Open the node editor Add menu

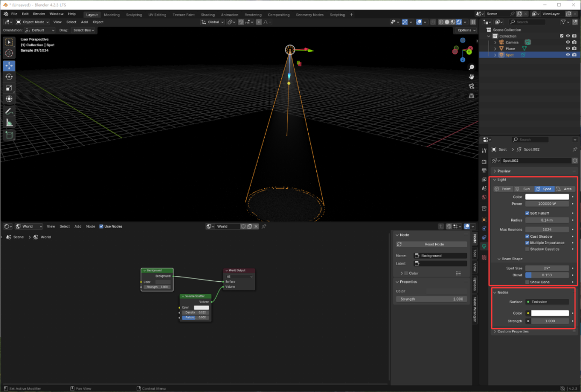[x=78, y=226]
